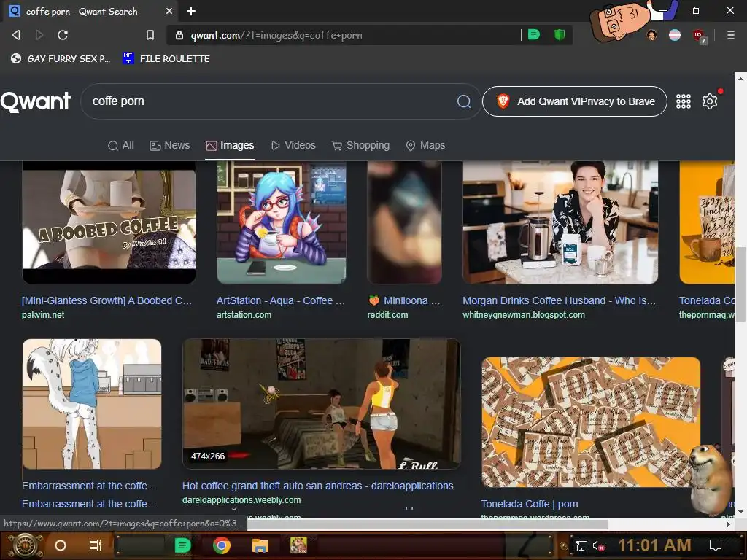The image size is (747, 560).
Task: Open the box app icon on taskbar
Action: [x=298, y=545]
